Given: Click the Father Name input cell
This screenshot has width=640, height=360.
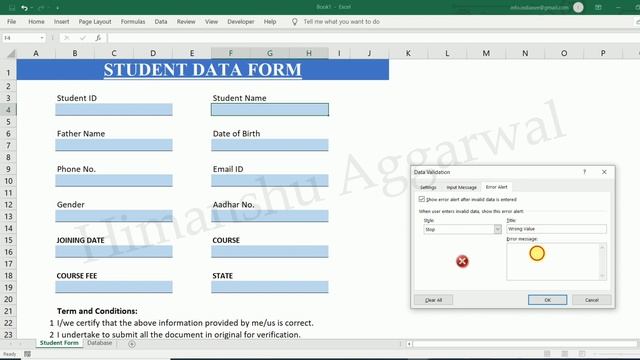Looking at the screenshot, I should (114, 145).
